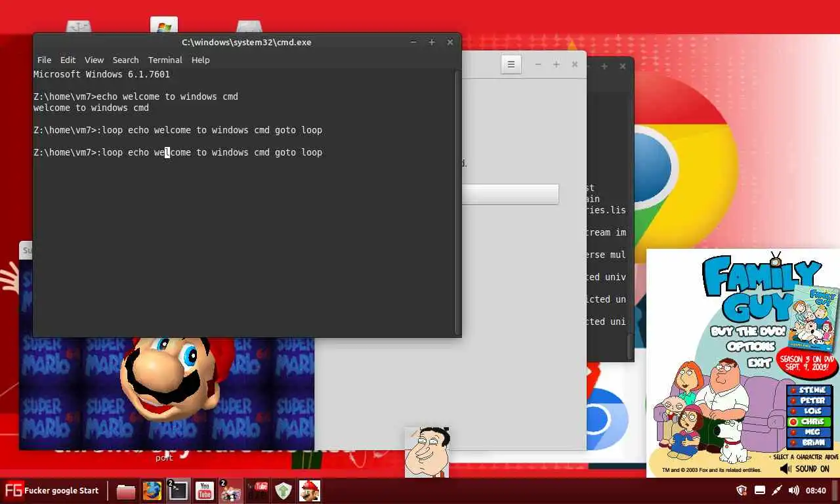
Task: Click the C:\windows\system32\cmd.exe title bar
Action: 247,42
